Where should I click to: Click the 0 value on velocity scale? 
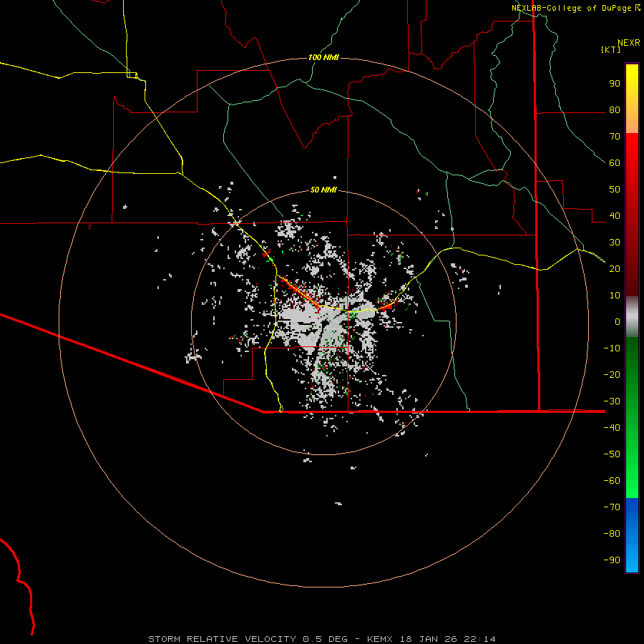click(618, 321)
